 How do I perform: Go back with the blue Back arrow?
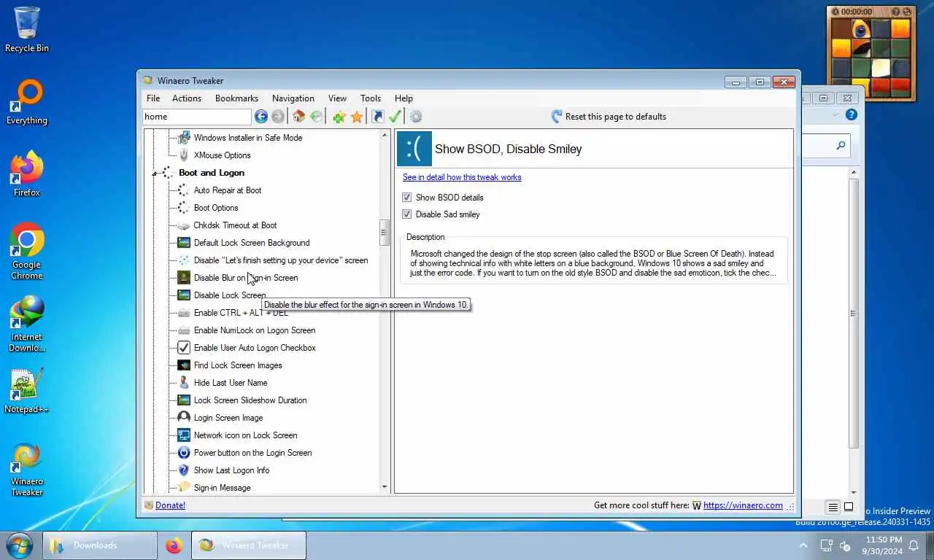pos(260,117)
